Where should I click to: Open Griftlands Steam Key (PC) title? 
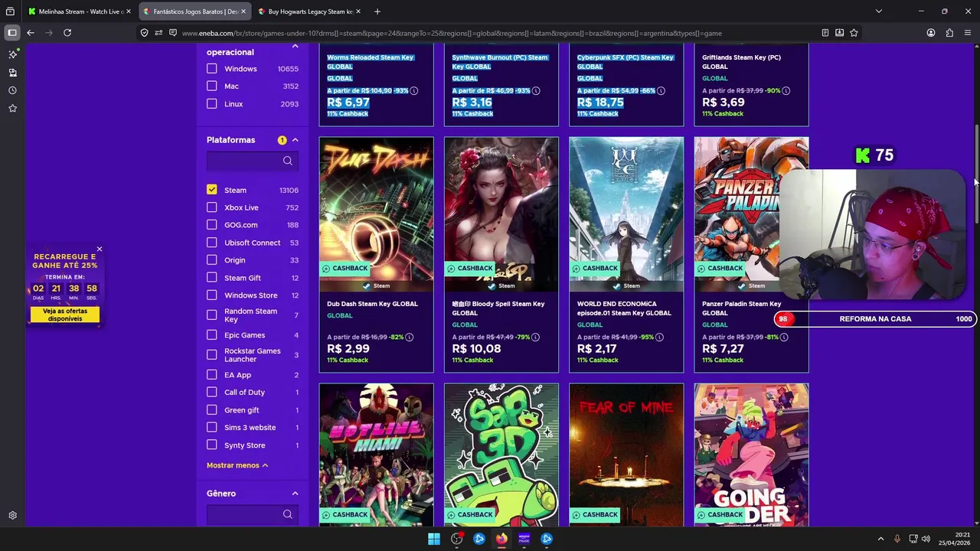click(741, 62)
